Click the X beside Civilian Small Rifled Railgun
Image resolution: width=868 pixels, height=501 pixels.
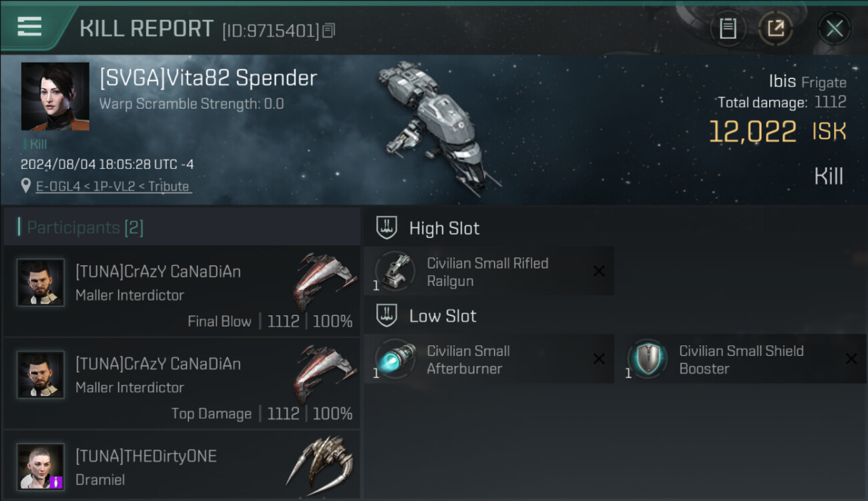[x=599, y=271]
